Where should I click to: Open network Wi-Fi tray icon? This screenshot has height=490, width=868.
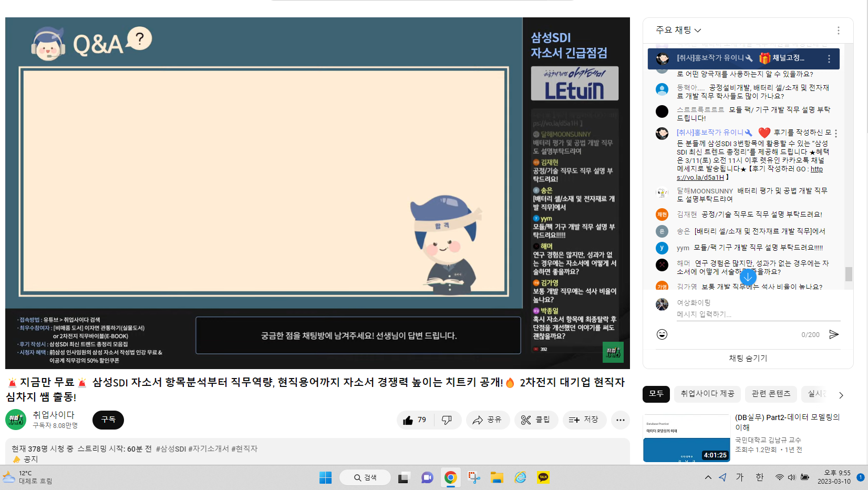point(779,477)
